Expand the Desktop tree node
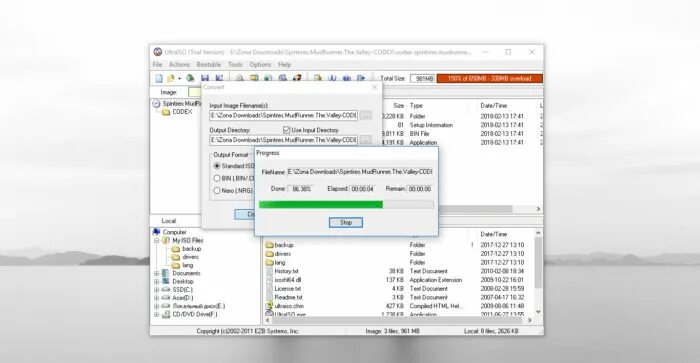This screenshot has width=700, height=363. tap(157, 282)
